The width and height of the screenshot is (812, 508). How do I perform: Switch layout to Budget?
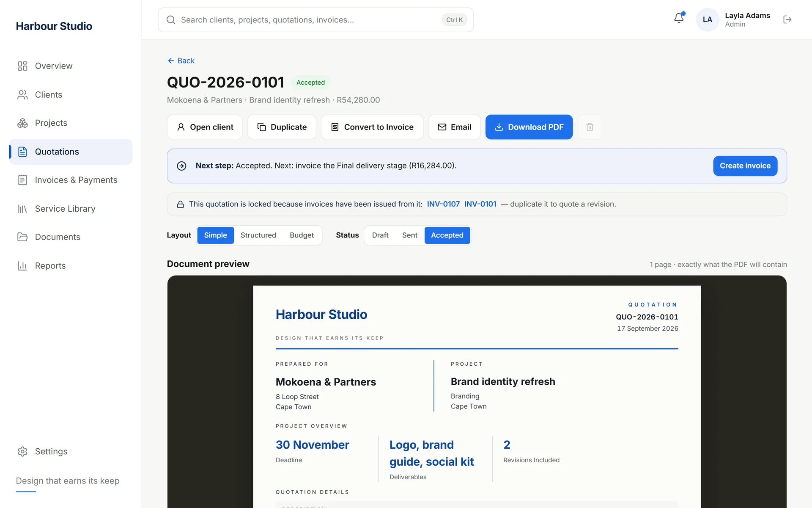click(302, 235)
